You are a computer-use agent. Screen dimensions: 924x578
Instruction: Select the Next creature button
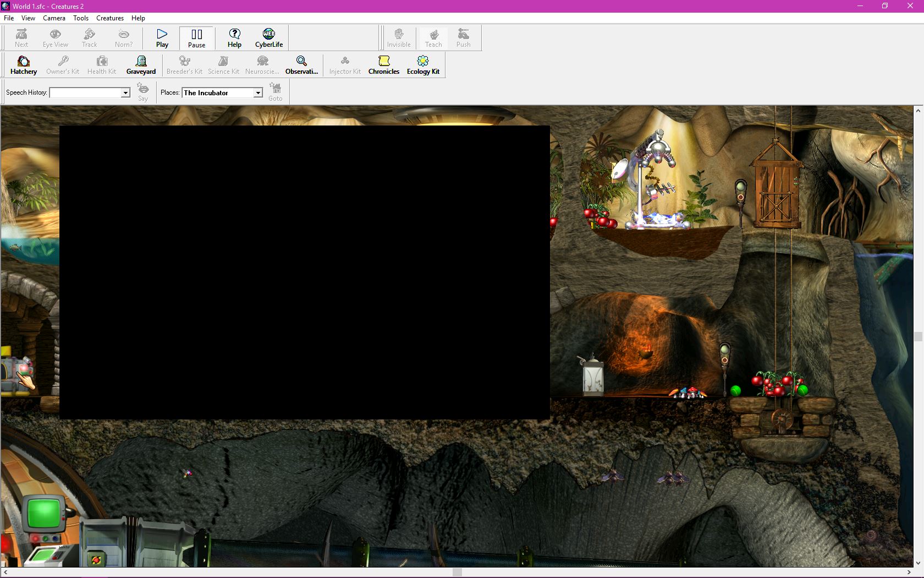[21, 37]
